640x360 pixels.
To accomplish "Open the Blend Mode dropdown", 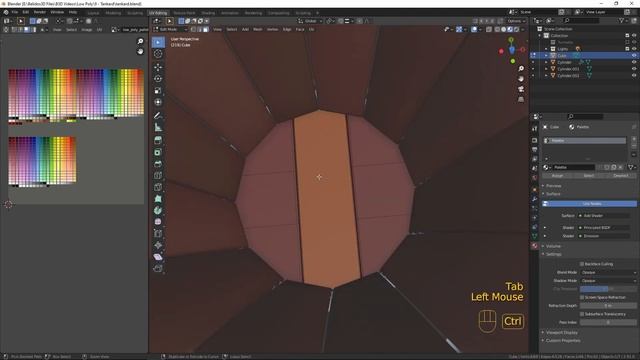I will (608, 272).
